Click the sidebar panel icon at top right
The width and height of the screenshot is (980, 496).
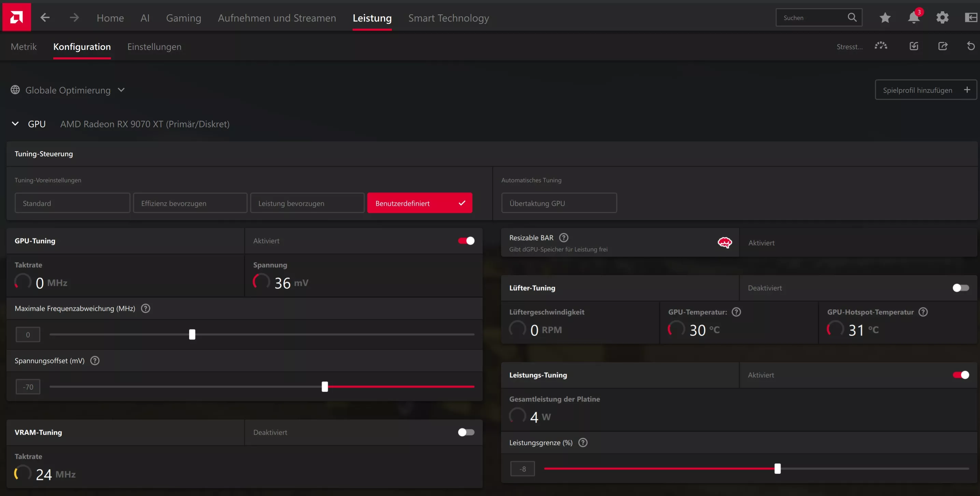click(971, 17)
